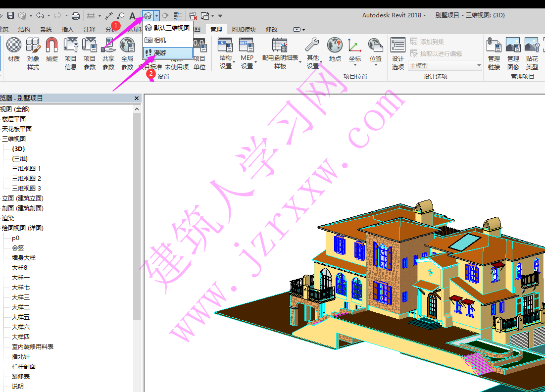Choose 相机 (Camera) from dropdown menu

point(167,40)
